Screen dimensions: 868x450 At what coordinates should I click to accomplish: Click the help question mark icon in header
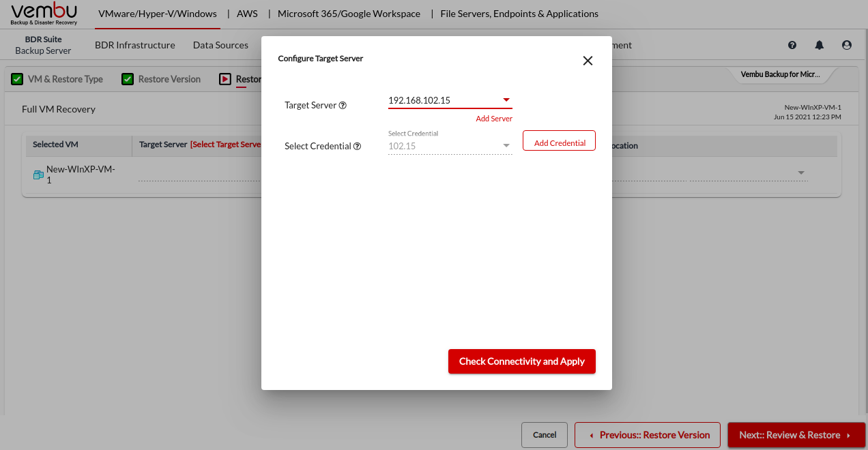pyautogui.click(x=792, y=45)
